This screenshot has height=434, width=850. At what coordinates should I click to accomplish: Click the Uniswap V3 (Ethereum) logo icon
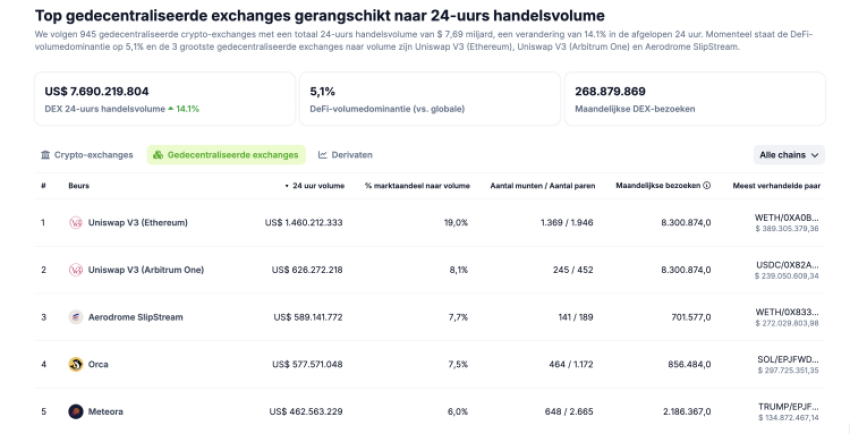pyautogui.click(x=75, y=222)
